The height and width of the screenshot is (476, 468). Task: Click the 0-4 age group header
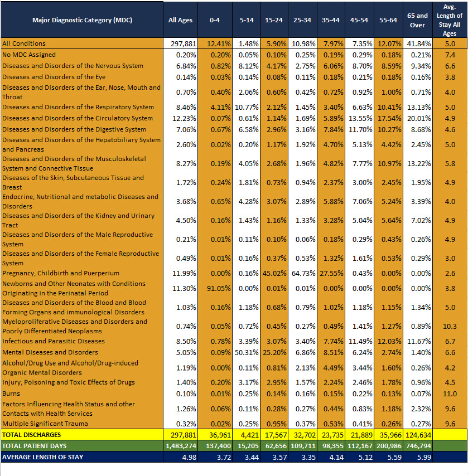215,20
